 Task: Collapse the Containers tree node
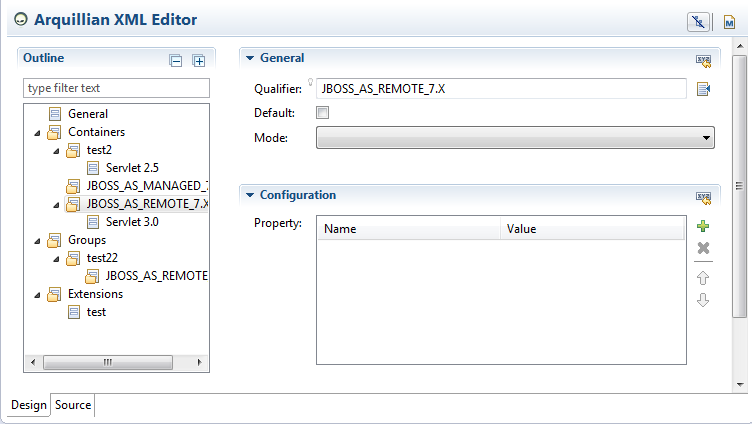tap(38, 132)
